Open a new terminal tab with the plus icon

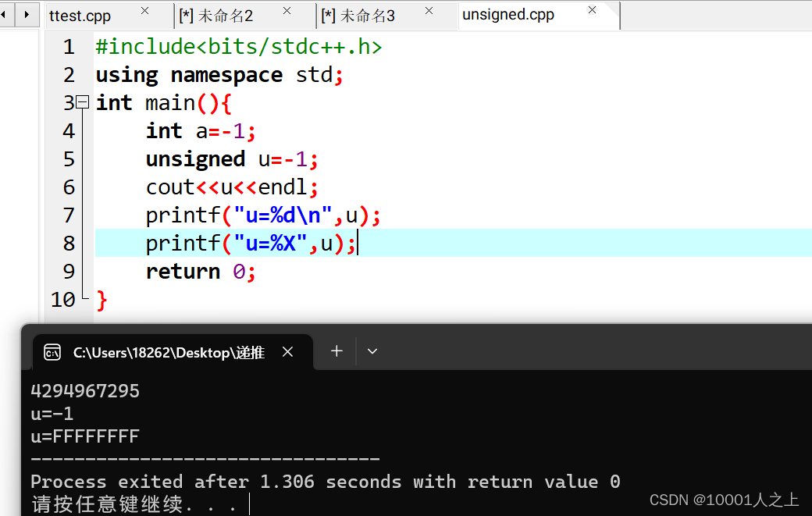point(336,351)
